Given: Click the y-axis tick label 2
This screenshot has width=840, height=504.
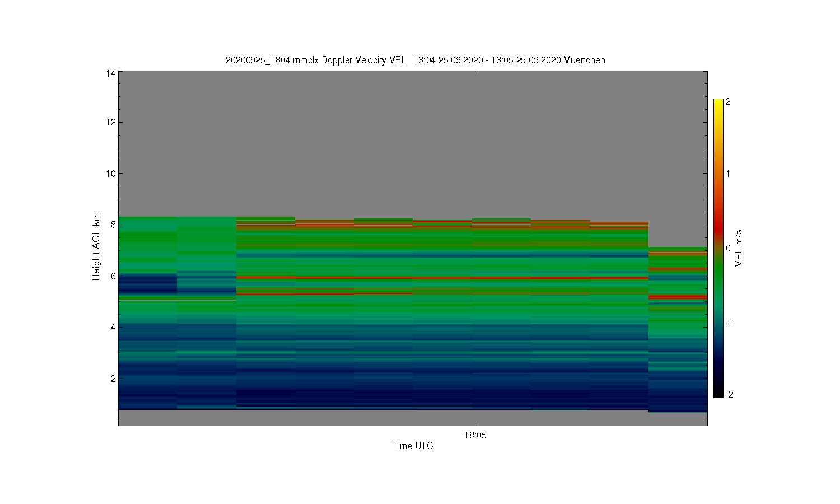Looking at the screenshot, I should point(113,379).
